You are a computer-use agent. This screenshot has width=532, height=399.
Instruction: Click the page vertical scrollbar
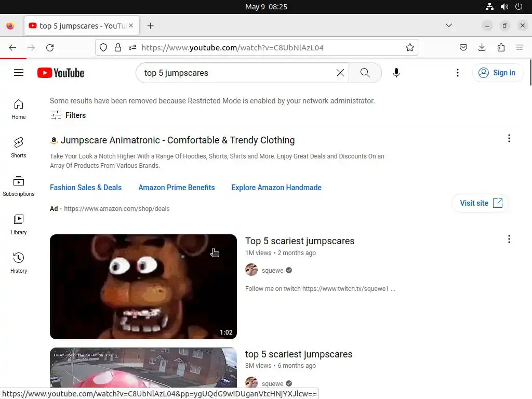click(530, 73)
